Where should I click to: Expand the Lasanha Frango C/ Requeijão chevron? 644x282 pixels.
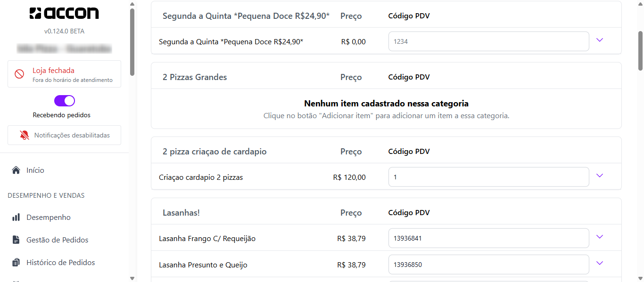[x=600, y=237]
